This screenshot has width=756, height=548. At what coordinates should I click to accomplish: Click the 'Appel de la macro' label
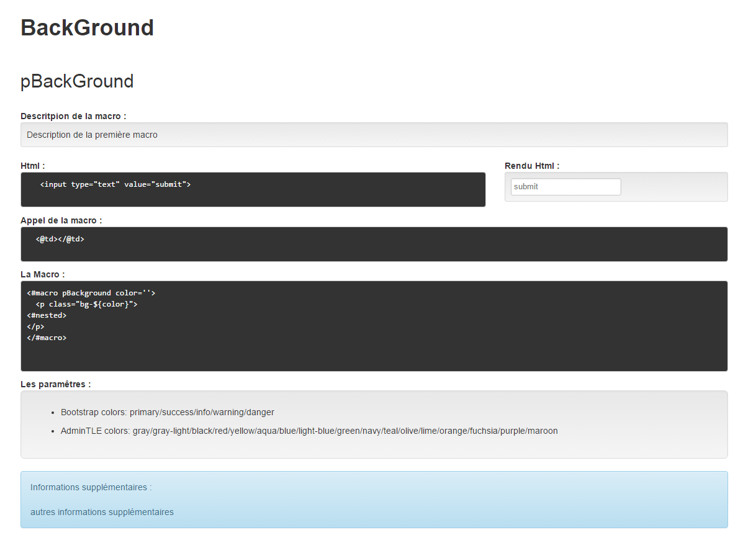coord(61,220)
